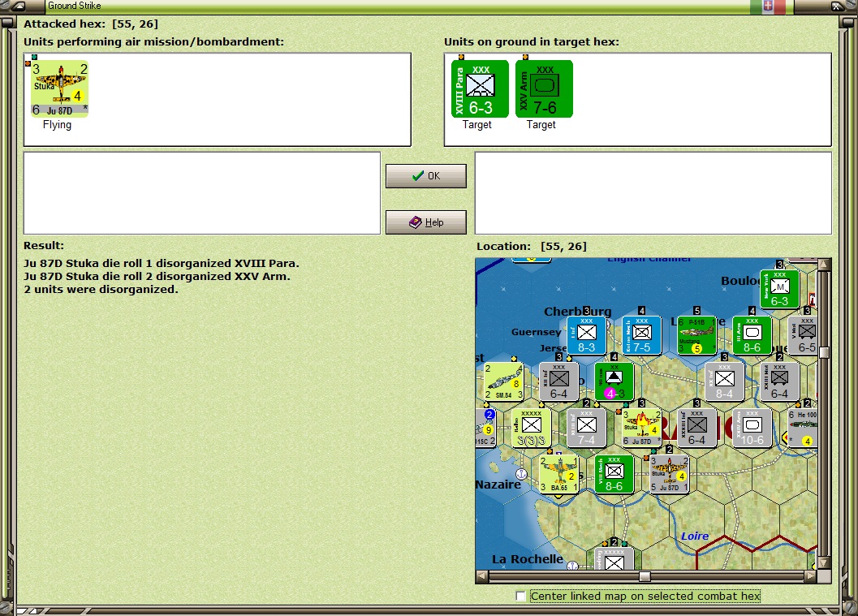Select the SM.84 bomber unit on map
The image size is (858, 616).
(x=503, y=381)
